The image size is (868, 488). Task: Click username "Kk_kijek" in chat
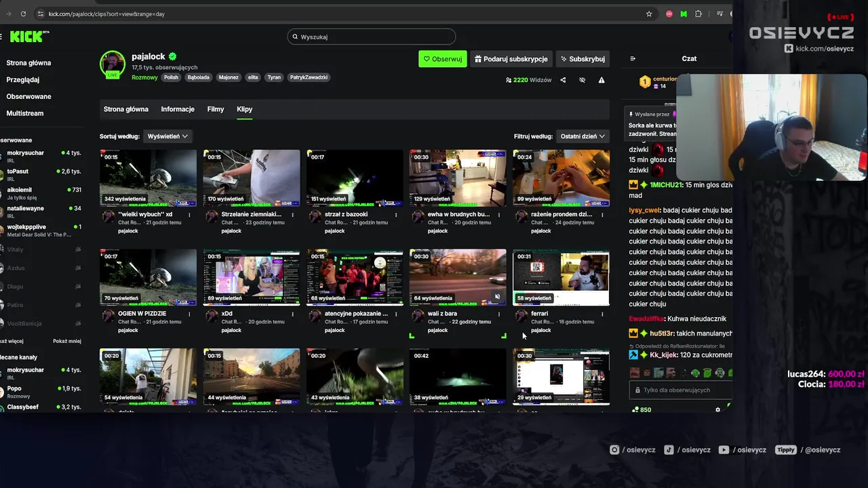[x=663, y=355]
